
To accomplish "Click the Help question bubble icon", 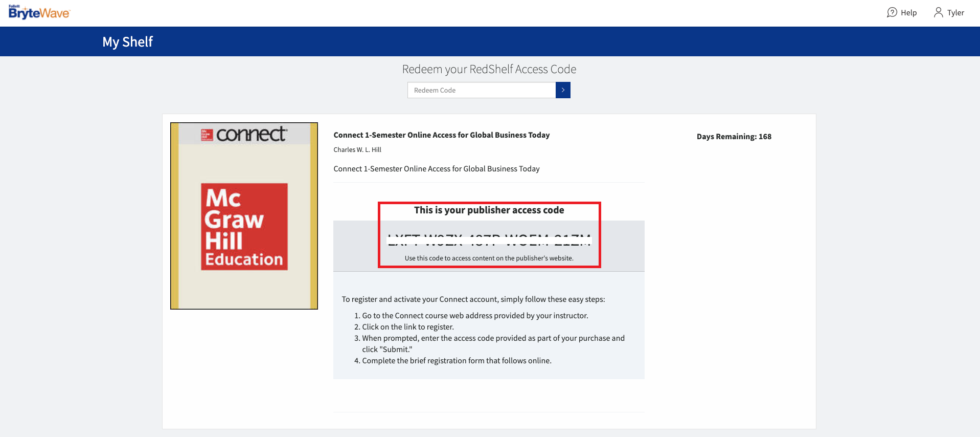I will pyautogui.click(x=892, y=12).
